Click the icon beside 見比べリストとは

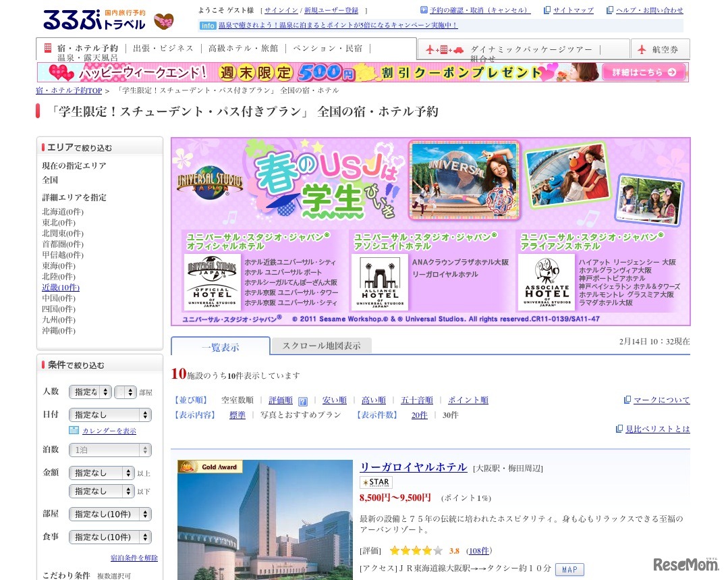point(619,428)
